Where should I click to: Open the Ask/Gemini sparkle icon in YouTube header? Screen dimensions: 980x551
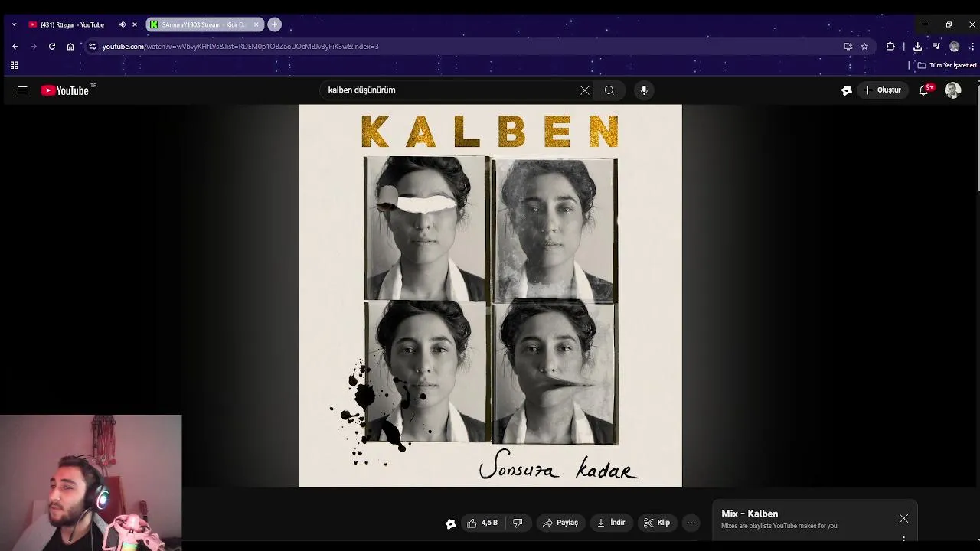click(x=847, y=90)
